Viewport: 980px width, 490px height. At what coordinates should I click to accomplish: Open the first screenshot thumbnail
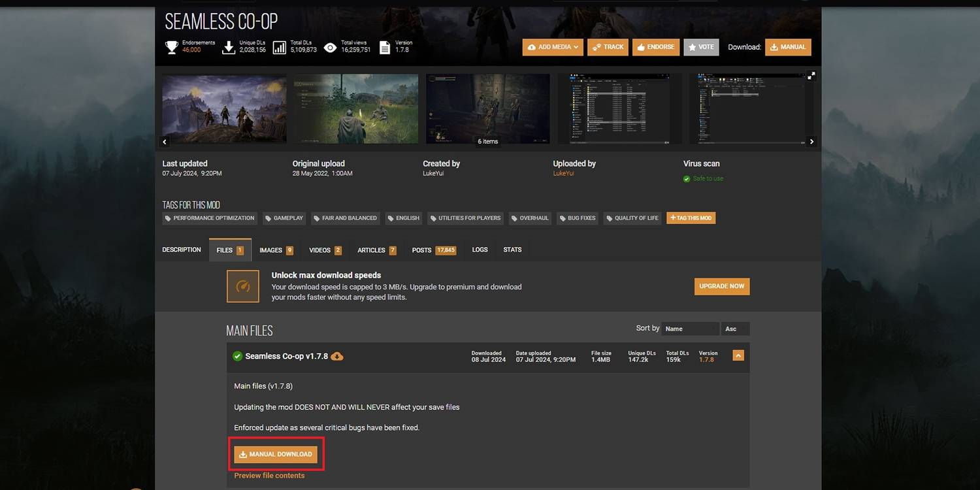click(224, 108)
